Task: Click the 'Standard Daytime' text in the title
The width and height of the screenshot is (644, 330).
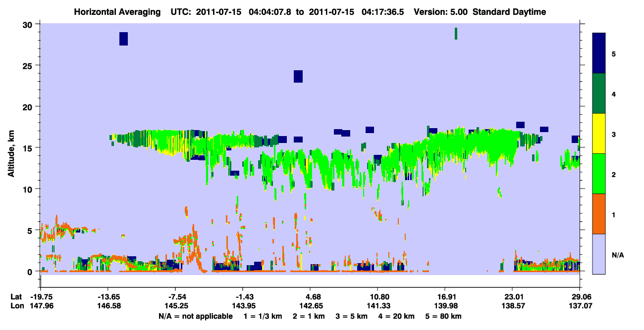Action: (509, 12)
